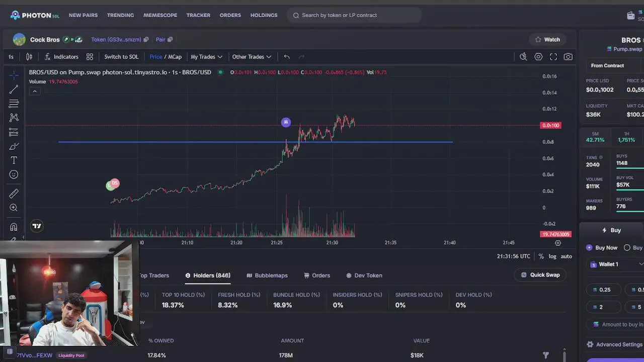Expand Advanced Settings
644x362 pixels.
pyautogui.click(x=615, y=344)
